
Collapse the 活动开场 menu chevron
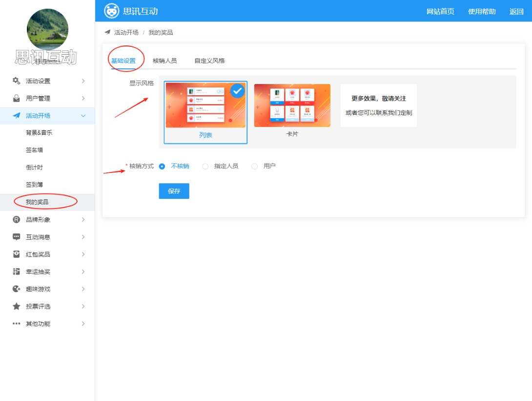(83, 116)
